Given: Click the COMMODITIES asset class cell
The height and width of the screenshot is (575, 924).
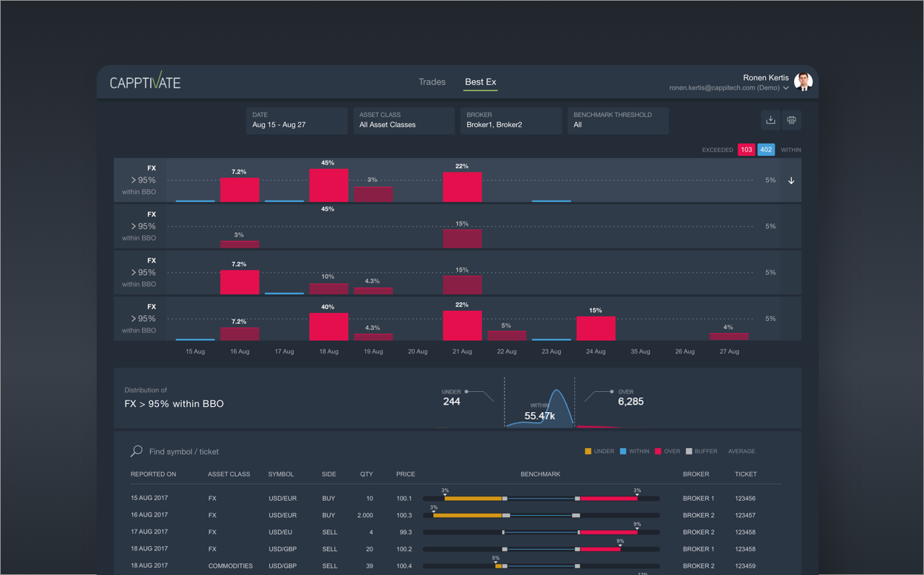Looking at the screenshot, I should [230, 566].
